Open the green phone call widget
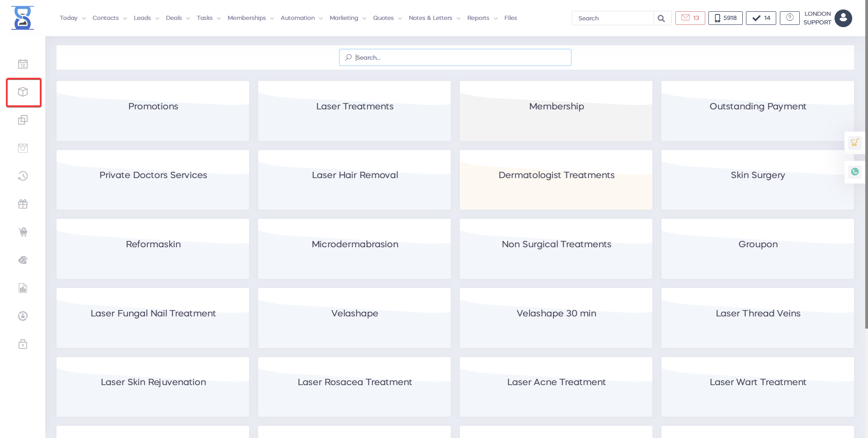 pos(854,172)
